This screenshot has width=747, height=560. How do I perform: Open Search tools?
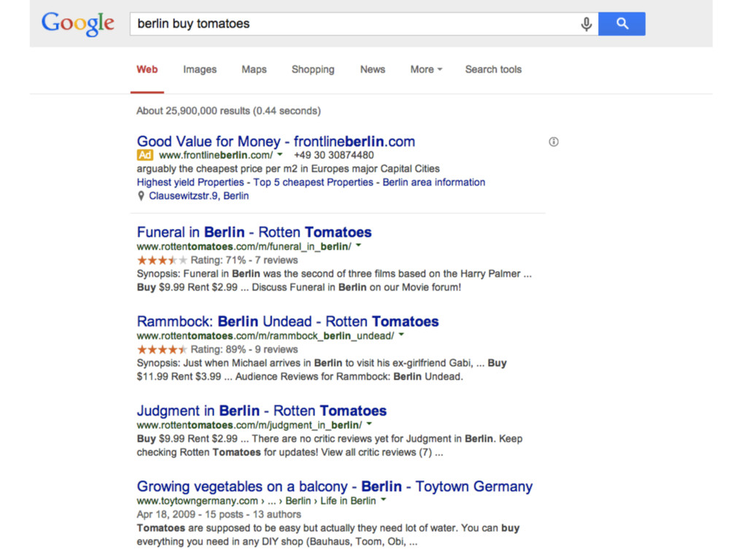tap(493, 69)
